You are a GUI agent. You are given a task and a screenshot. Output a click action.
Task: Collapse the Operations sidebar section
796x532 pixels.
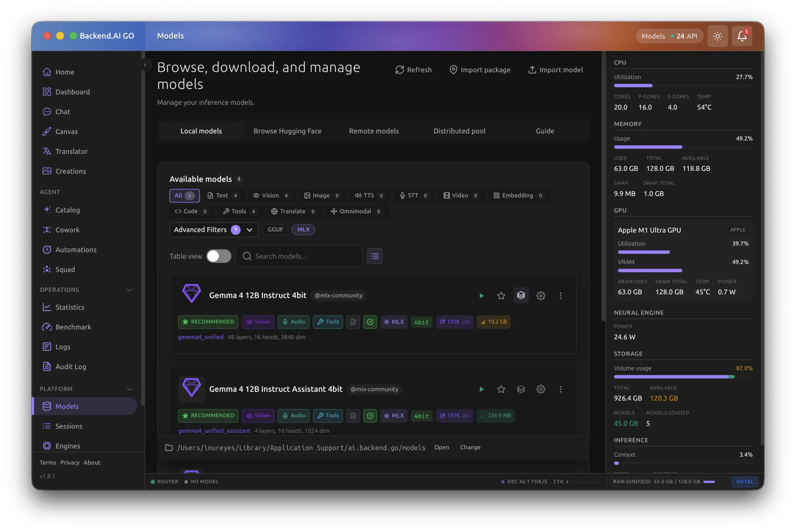point(129,290)
